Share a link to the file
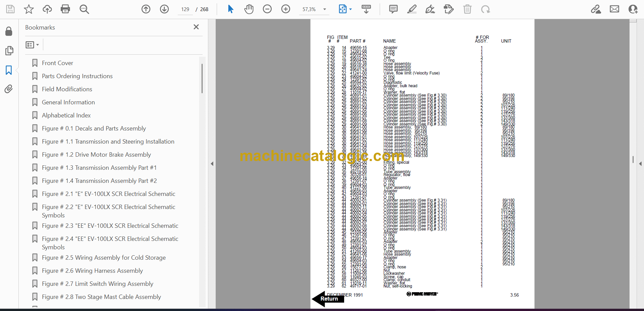The height and width of the screenshot is (311, 644). [x=596, y=9]
